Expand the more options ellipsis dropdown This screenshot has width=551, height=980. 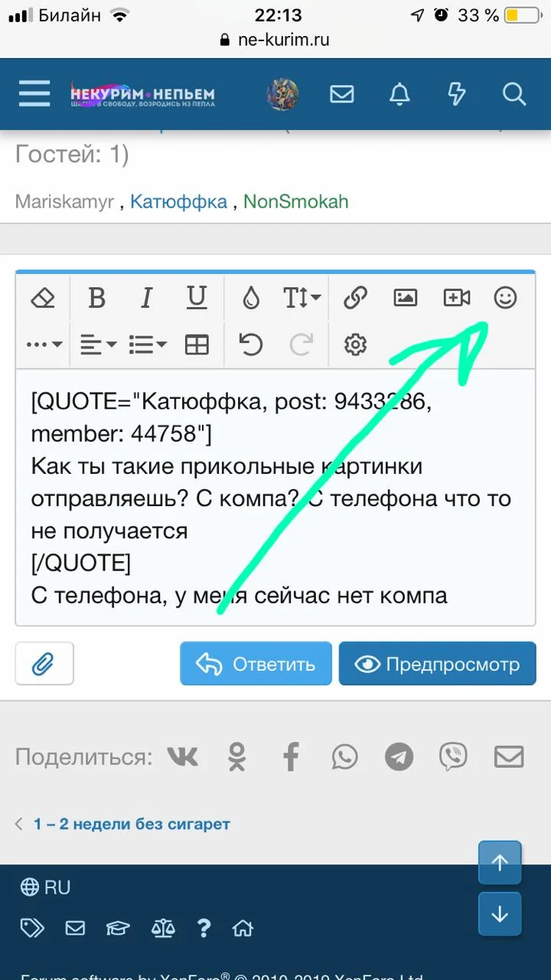(44, 345)
